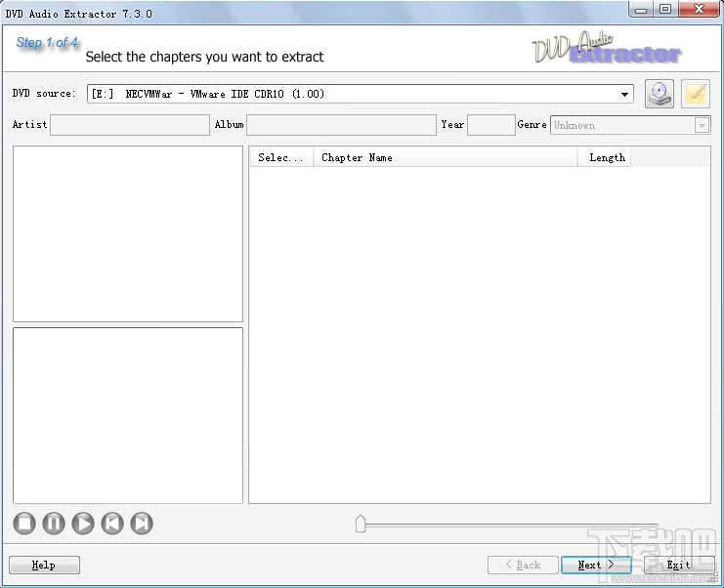Click the Artist input field
The width and height of the screenshot is (724, 588).
point(130,125)
